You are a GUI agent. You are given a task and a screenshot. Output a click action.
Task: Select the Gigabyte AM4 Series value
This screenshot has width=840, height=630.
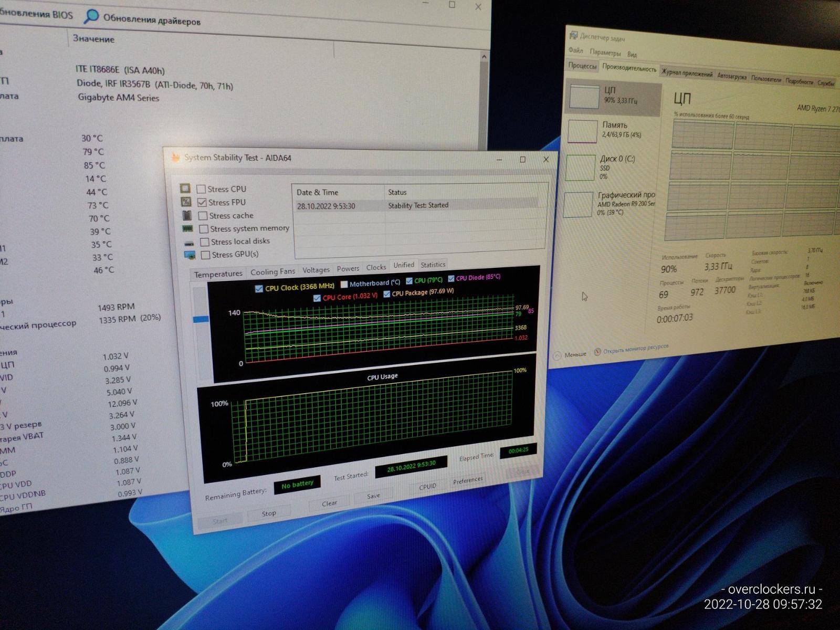(x=119, y=97)
